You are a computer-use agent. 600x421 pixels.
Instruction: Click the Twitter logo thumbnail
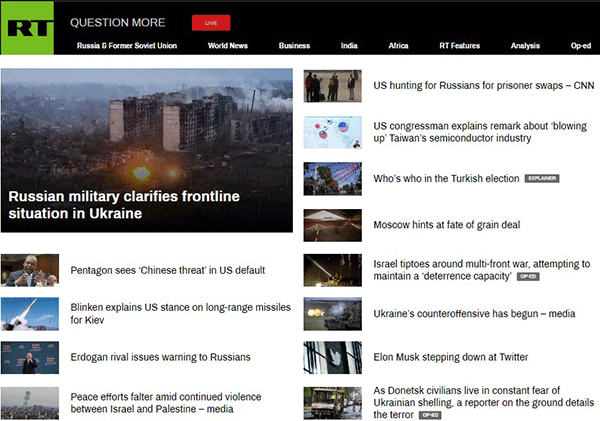(x=333, y=357)
